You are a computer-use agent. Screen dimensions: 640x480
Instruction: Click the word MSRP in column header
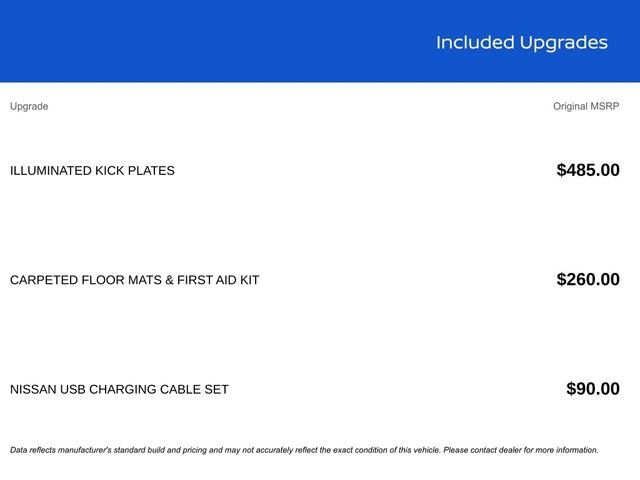[x=604, y=106]
